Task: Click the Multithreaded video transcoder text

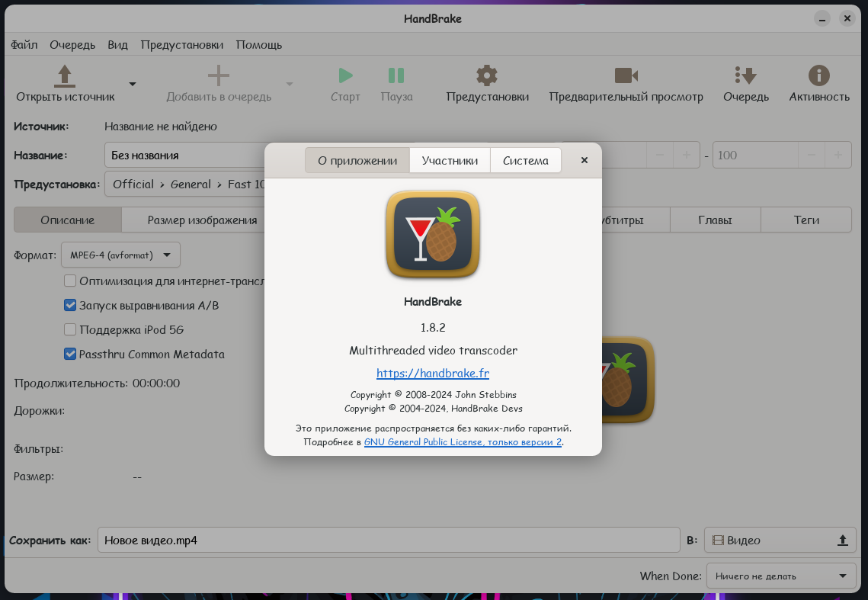Action: (x=433, y=350)
